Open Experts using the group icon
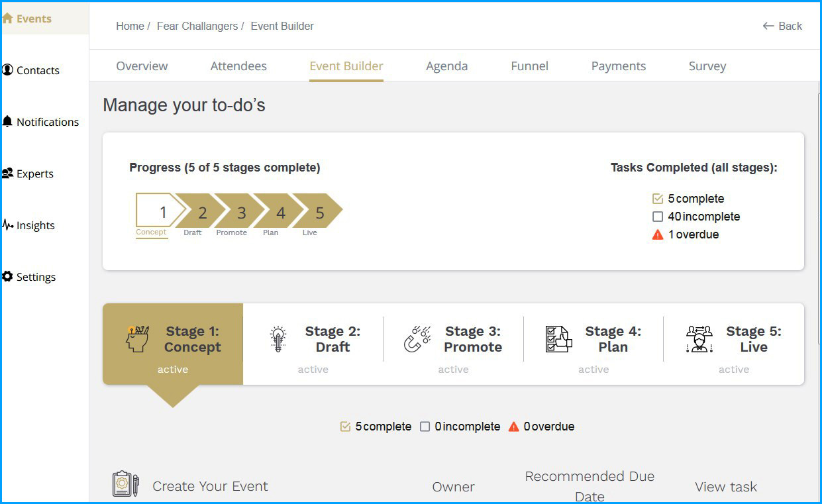Viewport: 822px width, 504px height. click(8, 174)
